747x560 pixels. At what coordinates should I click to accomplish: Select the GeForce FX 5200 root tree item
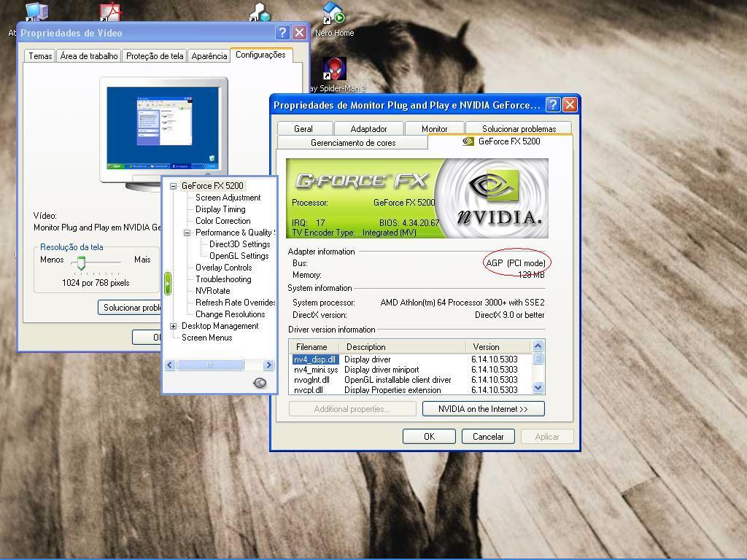212,186
